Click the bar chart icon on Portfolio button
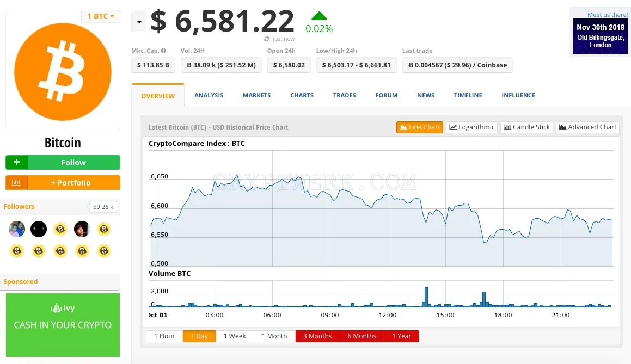Image resolution: width=631 pixels, height=364 pixels. pyautogui.click(x=16, y=182)
